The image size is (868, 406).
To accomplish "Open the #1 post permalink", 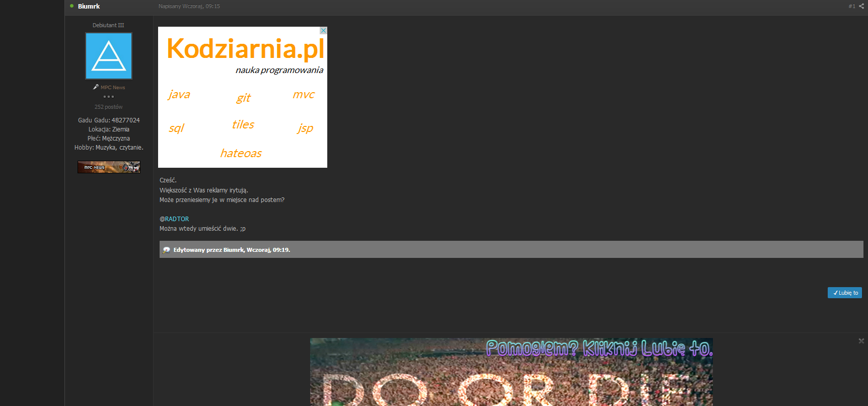I will pos(852,6).
